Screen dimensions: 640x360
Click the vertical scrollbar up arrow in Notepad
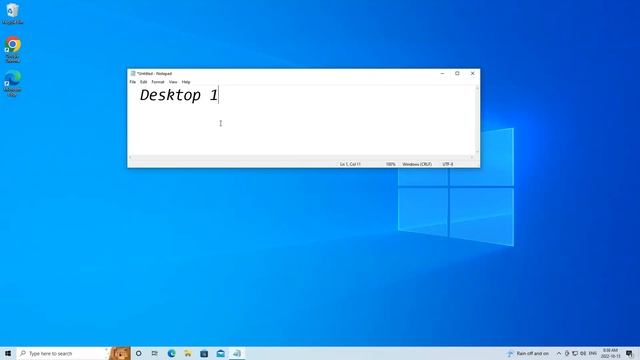coord(477,88)
